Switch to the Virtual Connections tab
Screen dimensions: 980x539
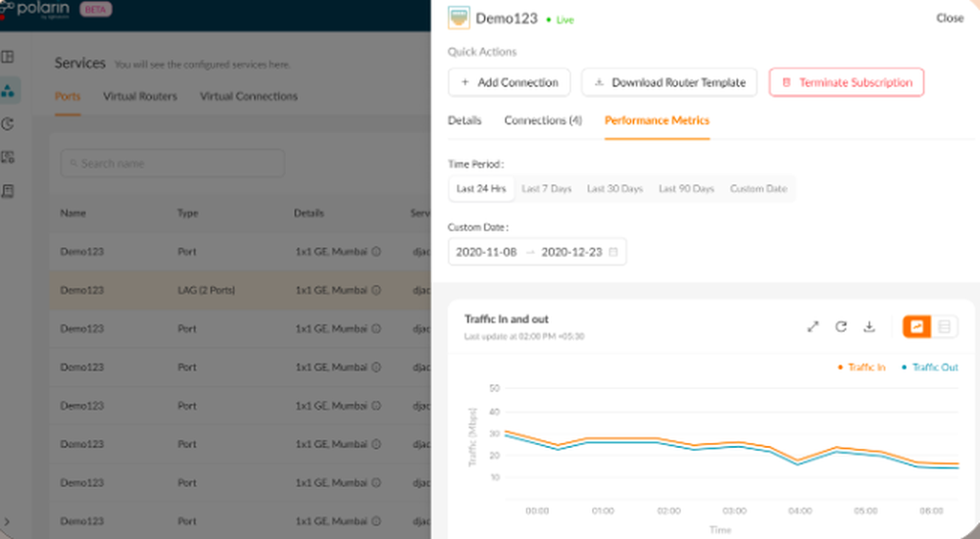click(x=249, y=96)
